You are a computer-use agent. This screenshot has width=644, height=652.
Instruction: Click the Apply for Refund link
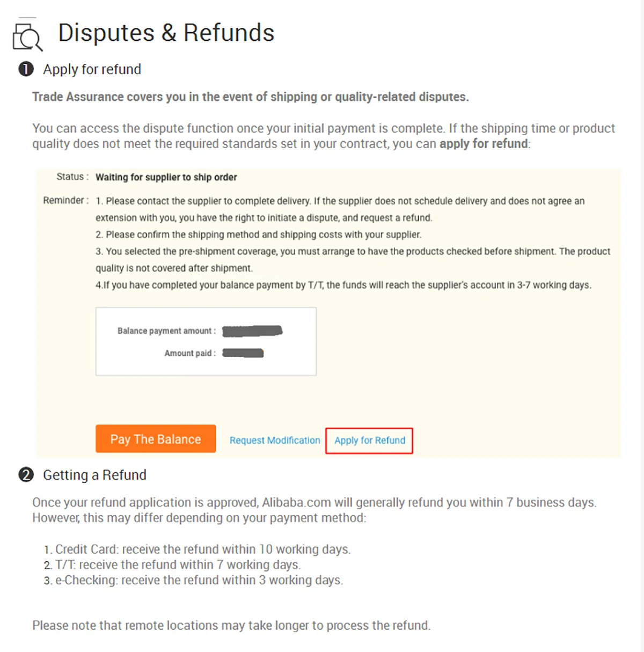[370, 441]
